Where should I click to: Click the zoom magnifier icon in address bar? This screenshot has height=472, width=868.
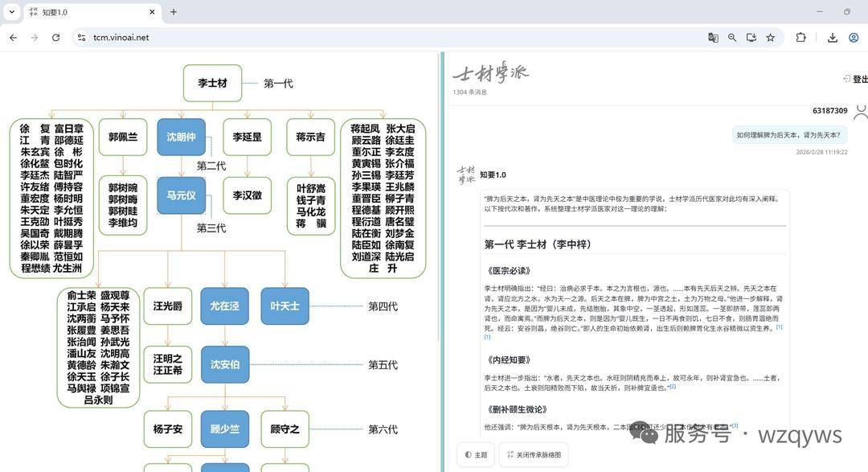click(x=732, y=38)
